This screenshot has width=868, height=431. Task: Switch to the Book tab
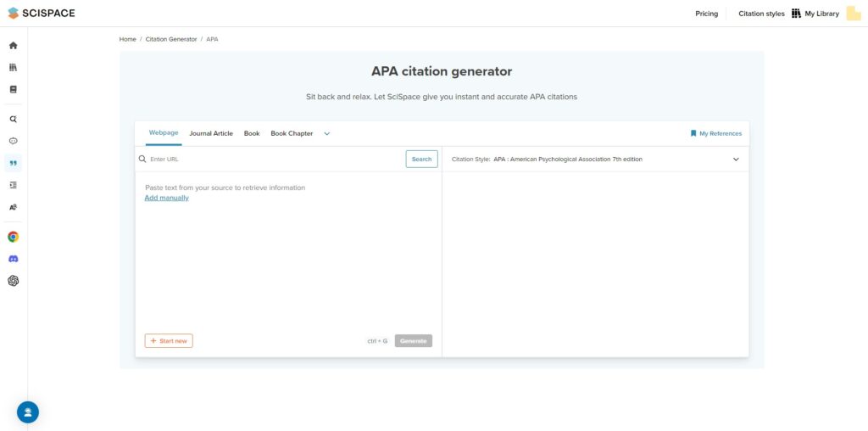click(x=252, y=133)
